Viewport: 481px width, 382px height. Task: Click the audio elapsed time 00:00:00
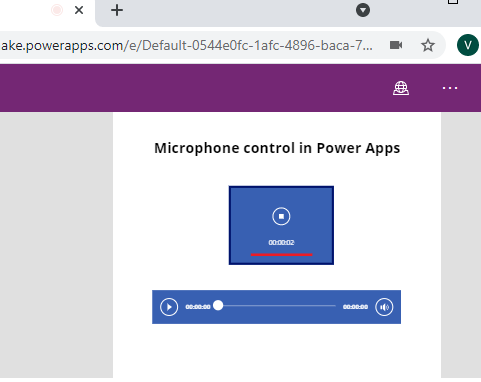[198, 307]
